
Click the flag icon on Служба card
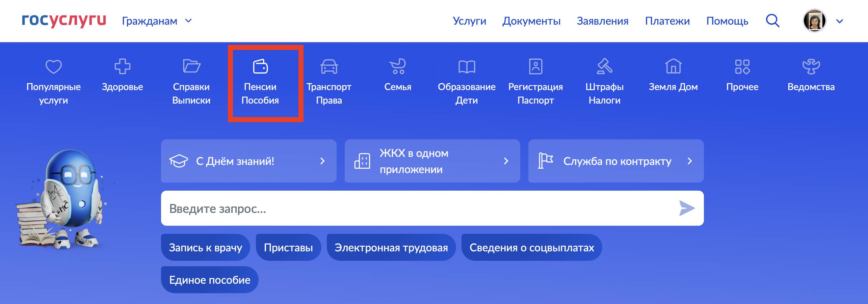pyautogui.click(x=546, y=161)
